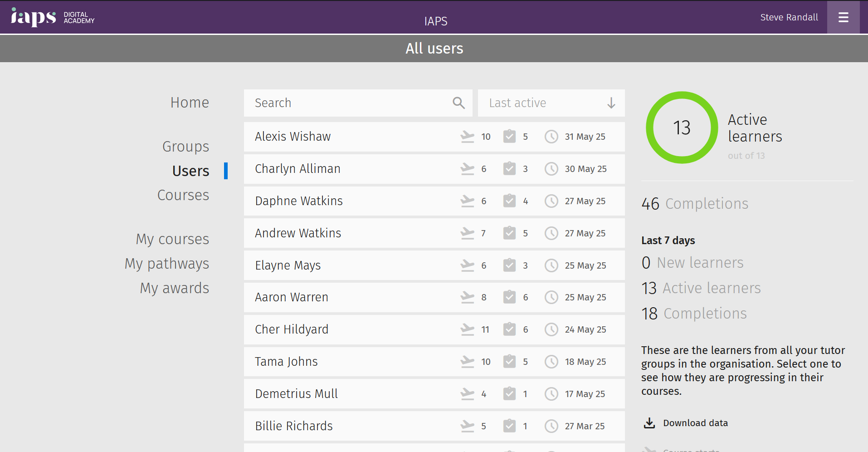Click Billie Richards' clock icon
The width and height of the screenshot is (868, 452).
click(551, 426)
